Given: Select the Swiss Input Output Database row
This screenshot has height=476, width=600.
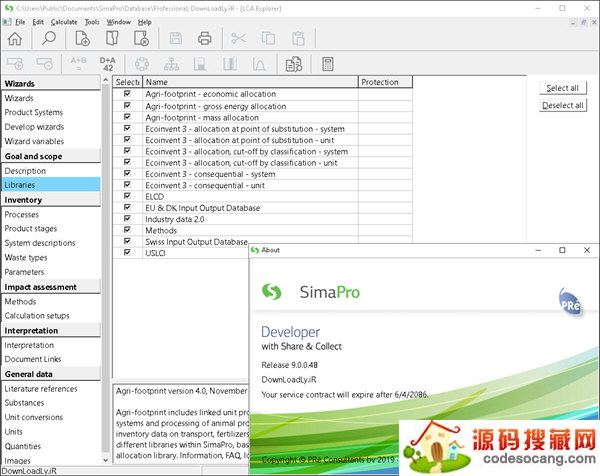Looking at the screenshot, I should tap(196, 242).
